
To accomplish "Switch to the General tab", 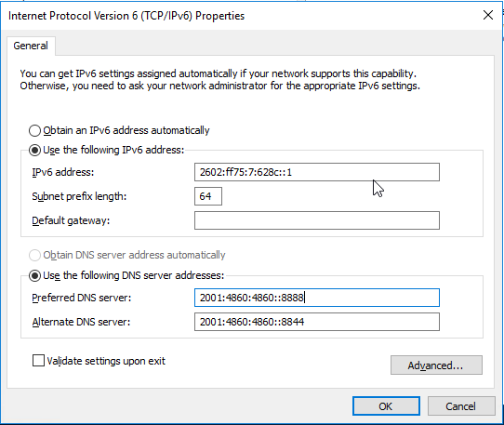I will (31, 46).
